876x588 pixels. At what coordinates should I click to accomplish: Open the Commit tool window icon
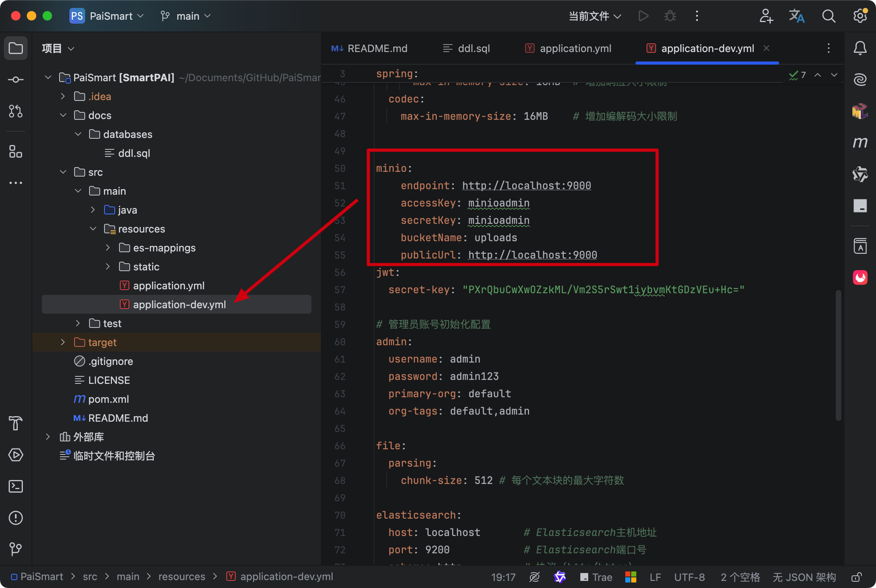click(16, 80)
